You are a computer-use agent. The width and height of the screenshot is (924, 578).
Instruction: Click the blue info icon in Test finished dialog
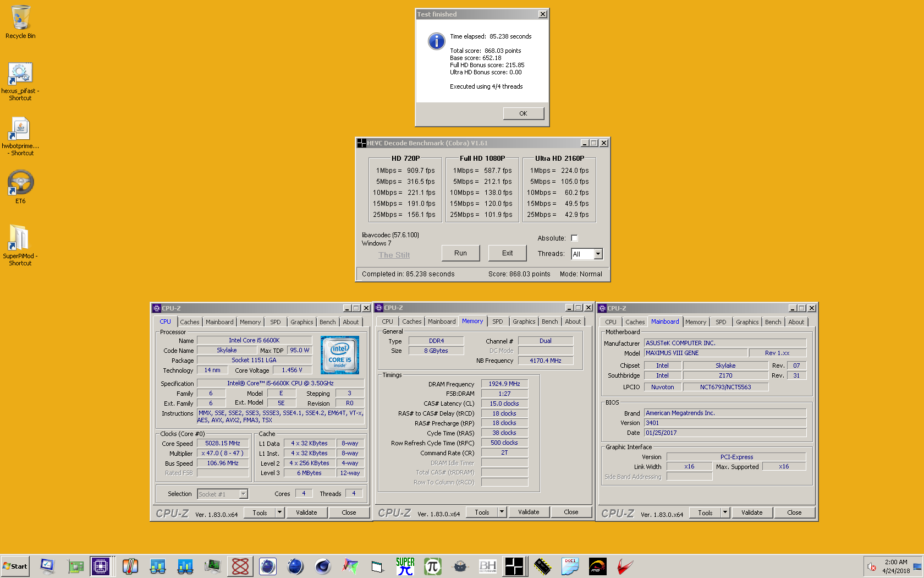(x=437, y=41)
